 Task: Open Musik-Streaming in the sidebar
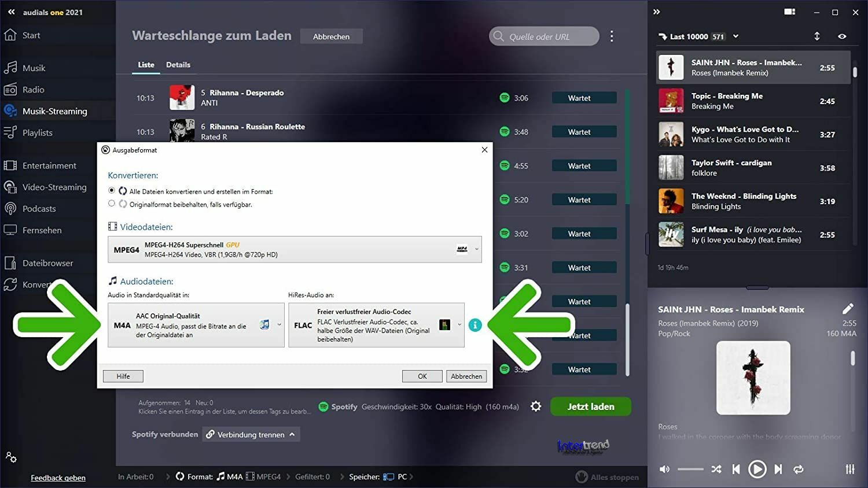(54, 111)
